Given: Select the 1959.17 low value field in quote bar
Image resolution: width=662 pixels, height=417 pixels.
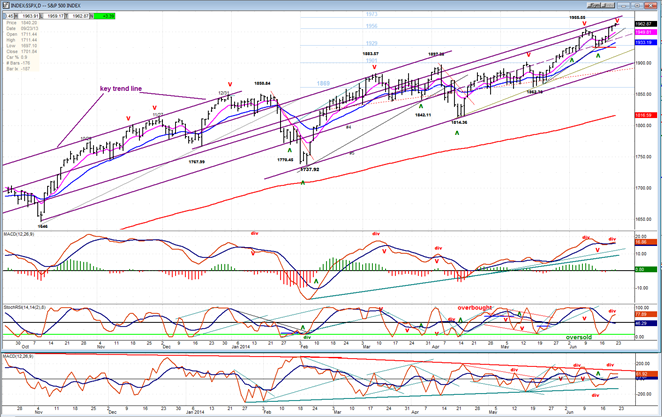Looking at the screenshot, I should pyautogui.click(x=55, y=16).
